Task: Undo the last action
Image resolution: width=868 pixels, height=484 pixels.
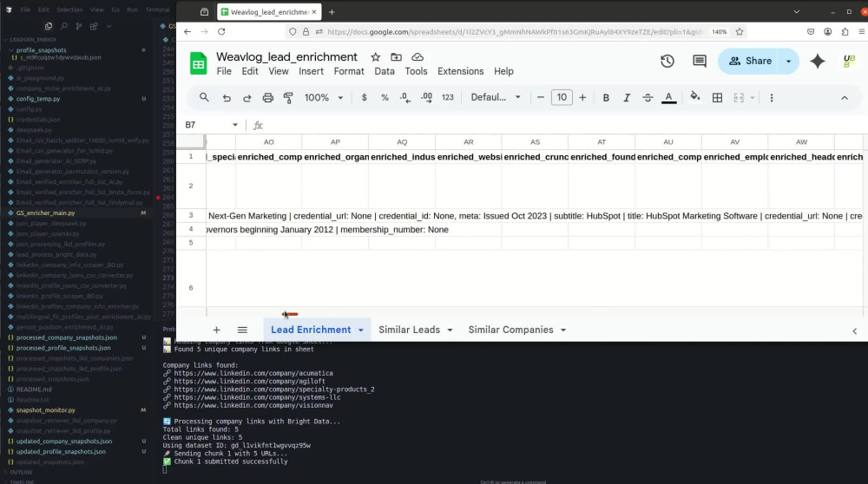Action: click(227, 98)
